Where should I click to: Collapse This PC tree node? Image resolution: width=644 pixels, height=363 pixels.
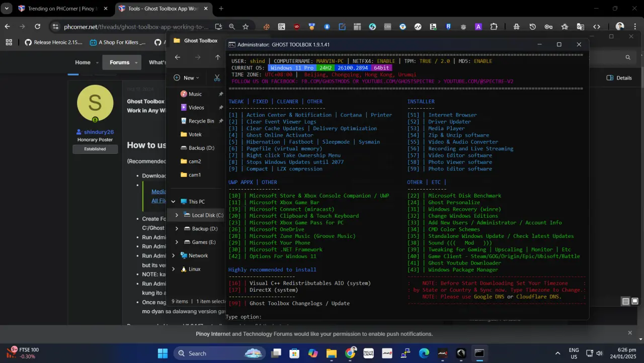pyautogui.click(x=174, y=202)
